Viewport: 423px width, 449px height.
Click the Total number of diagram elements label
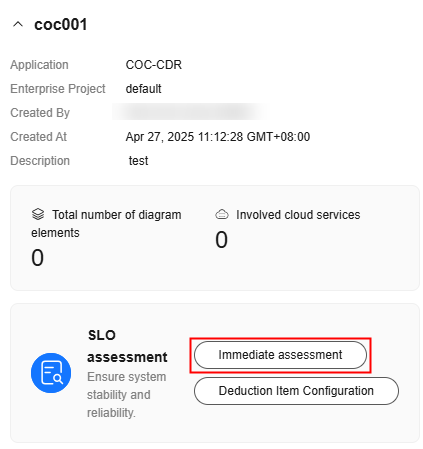pyautogui.click(x=106, y=224)
